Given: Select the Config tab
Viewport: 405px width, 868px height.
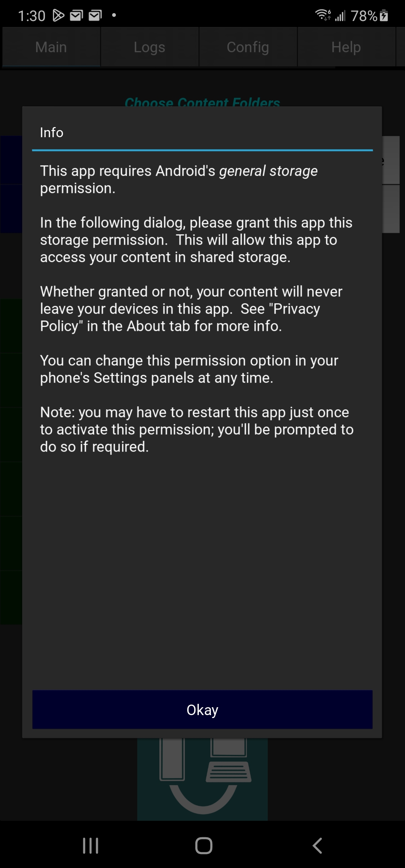Looking at the screenshot, I should (248, 47).
